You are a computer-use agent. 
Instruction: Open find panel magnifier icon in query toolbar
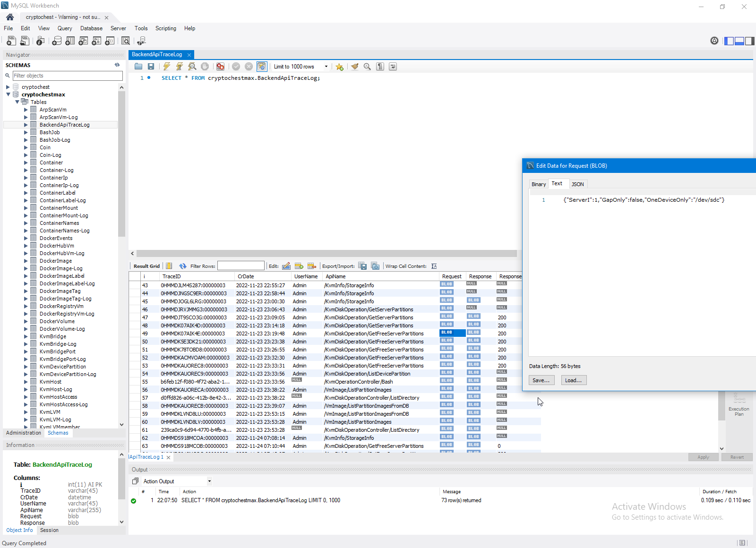click(367, 67)
